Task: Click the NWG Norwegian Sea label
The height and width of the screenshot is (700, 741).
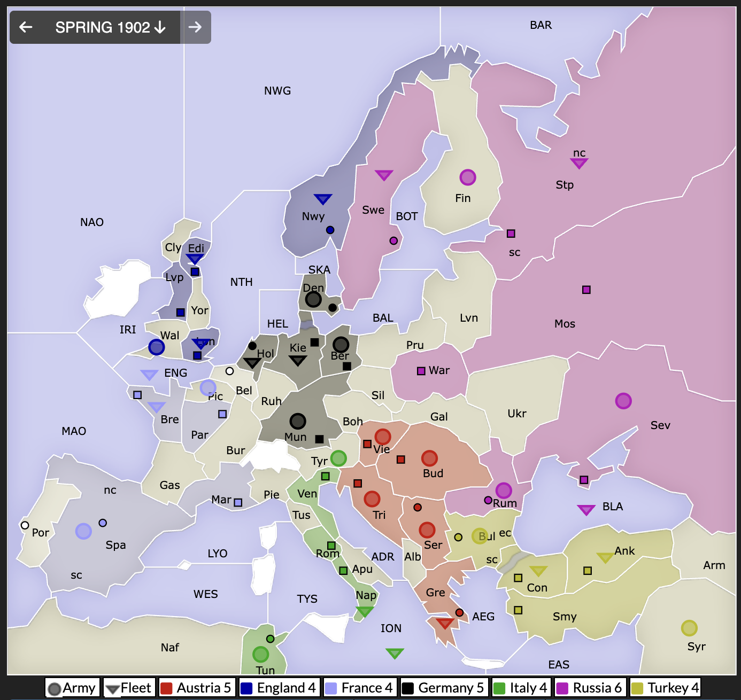Action: [277, 91]
